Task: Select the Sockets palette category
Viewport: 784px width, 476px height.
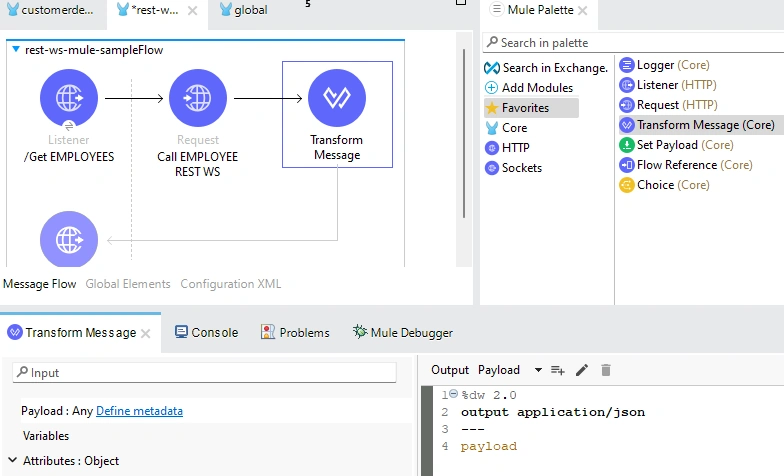Action: coord(513,168)
